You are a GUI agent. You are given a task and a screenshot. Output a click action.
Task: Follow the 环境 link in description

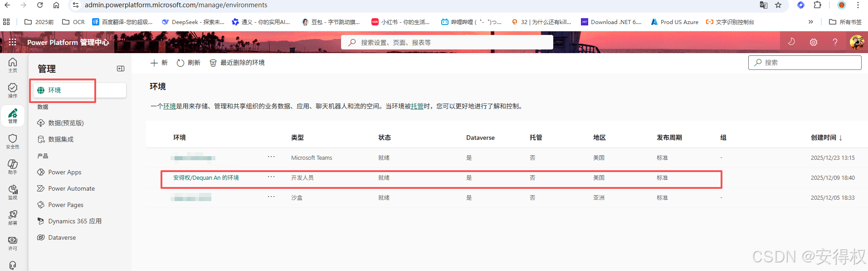170,106
